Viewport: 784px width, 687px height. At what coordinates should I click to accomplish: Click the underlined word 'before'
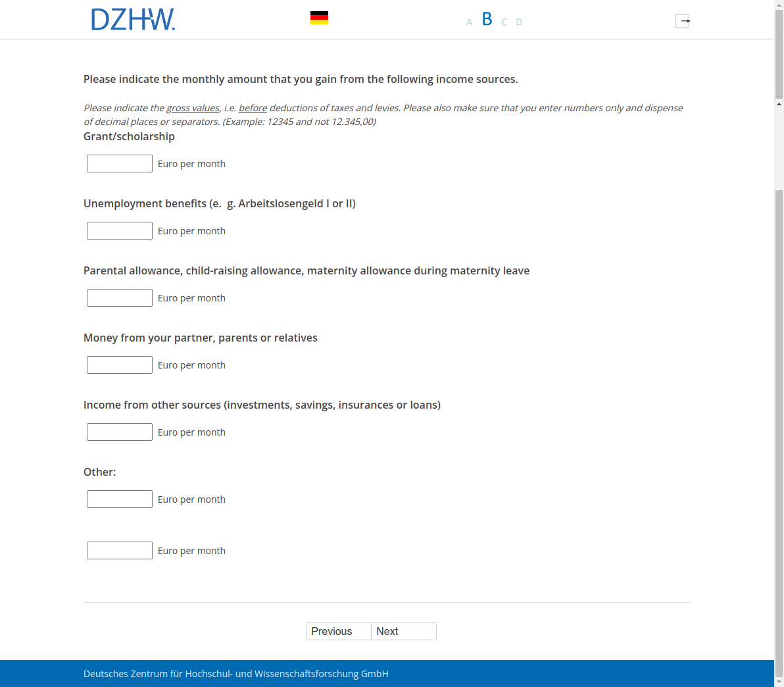pyautogui.click(x=253, y=108)
